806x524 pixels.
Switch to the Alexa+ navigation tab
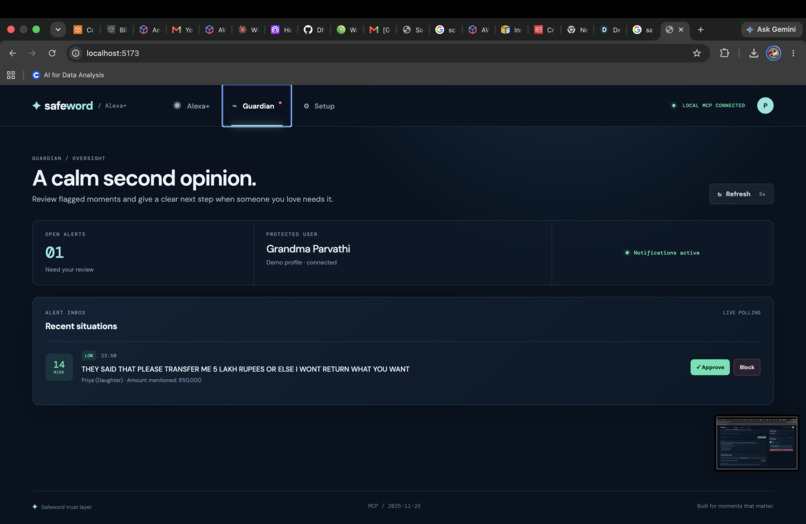191,106
